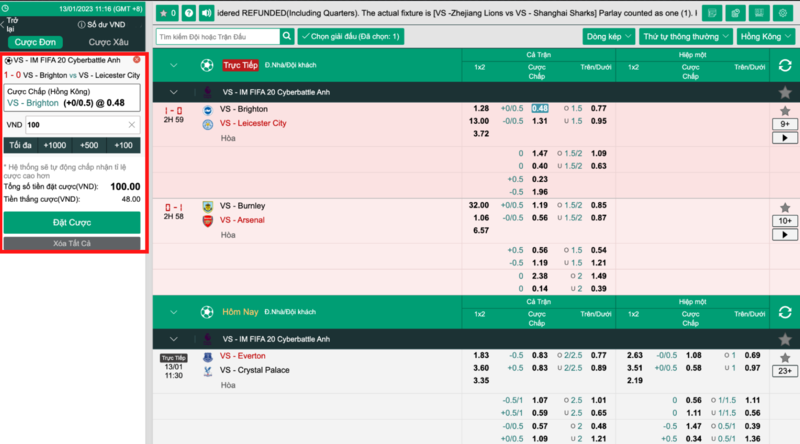Select 6.57 draw odds in Burnley match

tap(481, 231)
